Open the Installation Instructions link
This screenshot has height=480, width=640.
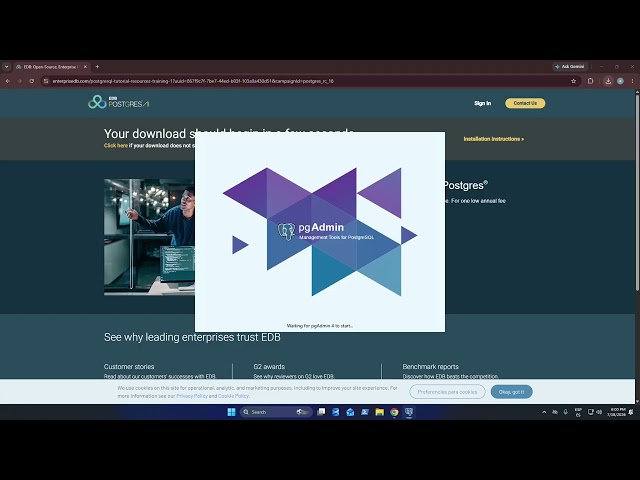[x=493, y=139]
